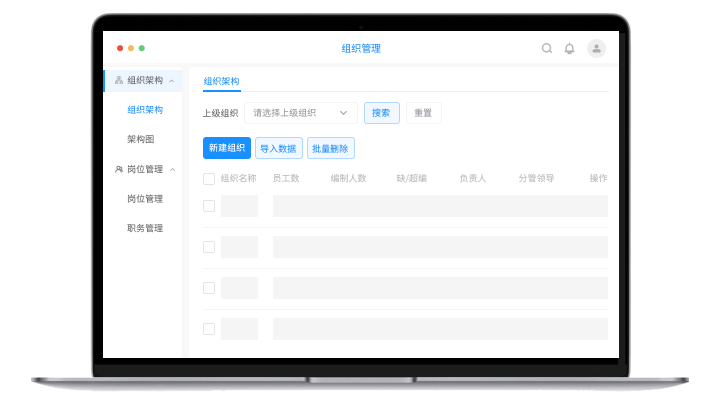Select the fourth table row checkbox

coord(209,328)
